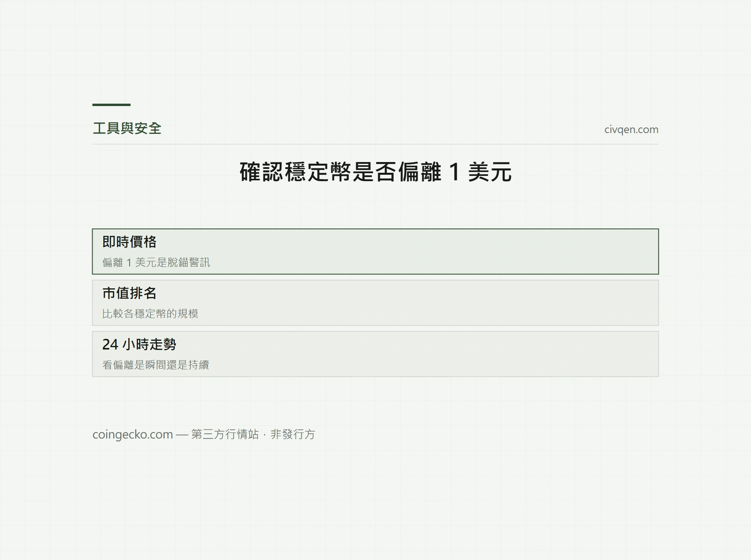Click the 工具與安全 section heading
Screen dimensions: 751x560
pos(127,128)
